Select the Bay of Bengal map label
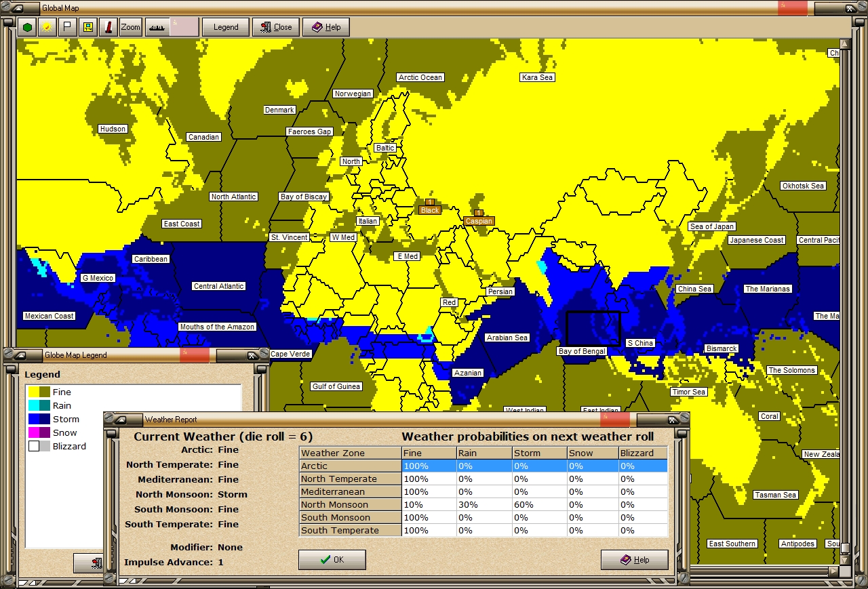 click(x=583, y=351)
